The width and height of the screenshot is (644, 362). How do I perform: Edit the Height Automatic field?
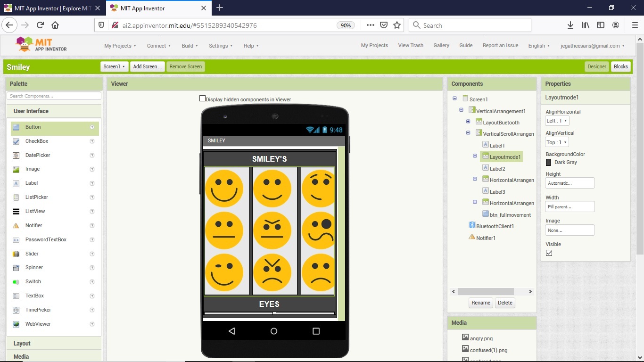click(570, 183)
